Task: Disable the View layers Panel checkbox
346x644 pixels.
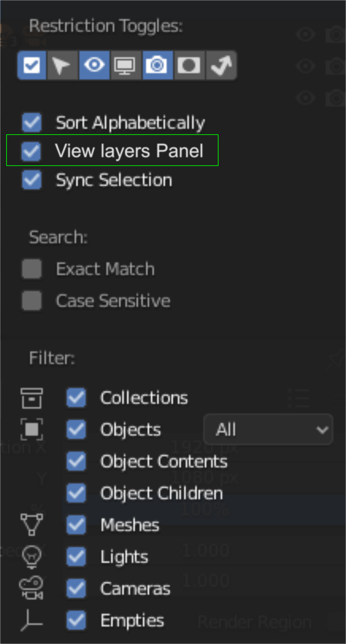Action: 31,151
